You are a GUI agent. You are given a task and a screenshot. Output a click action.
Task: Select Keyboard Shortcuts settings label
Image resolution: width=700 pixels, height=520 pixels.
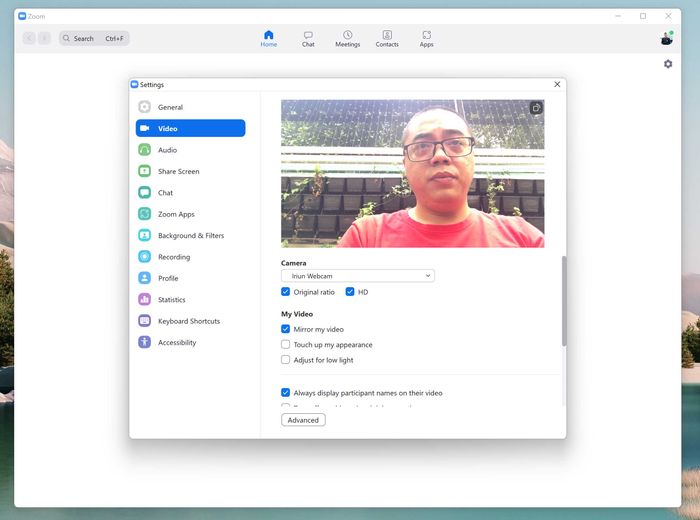(x=189, y=321)
